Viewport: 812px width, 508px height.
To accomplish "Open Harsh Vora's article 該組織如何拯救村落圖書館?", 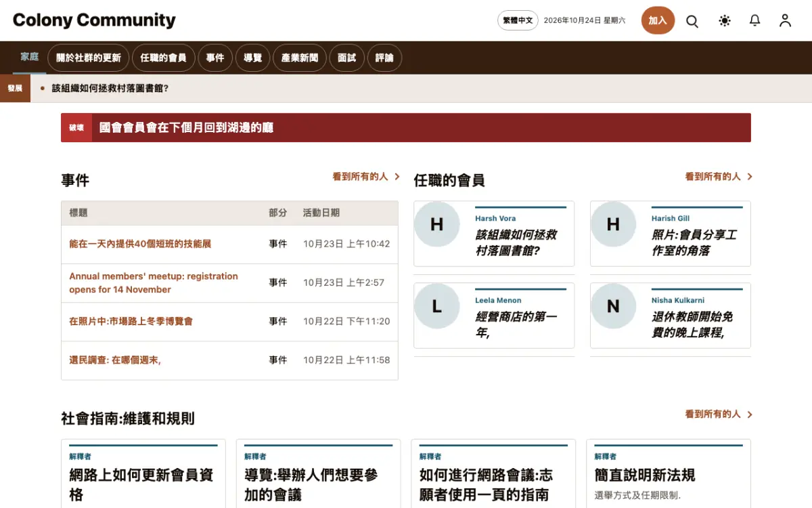I will click(x=516, y=242).
